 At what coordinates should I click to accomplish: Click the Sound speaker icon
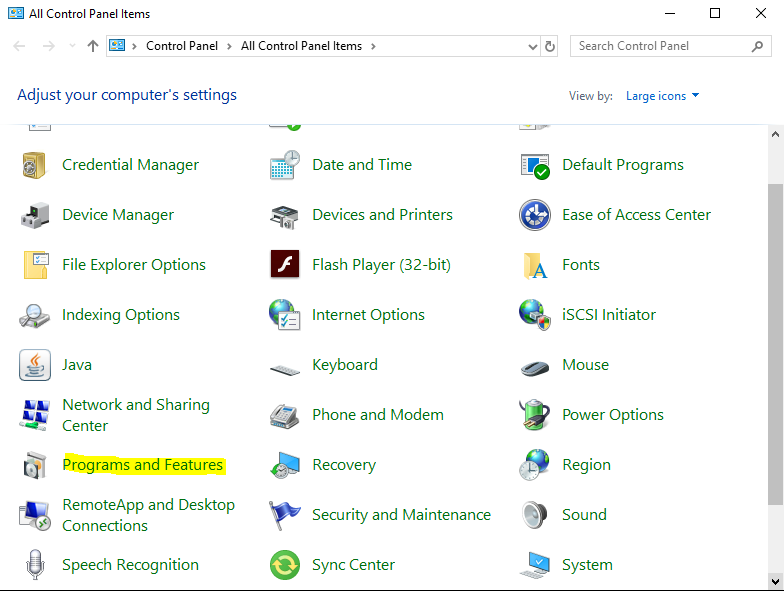pos(535,515)
